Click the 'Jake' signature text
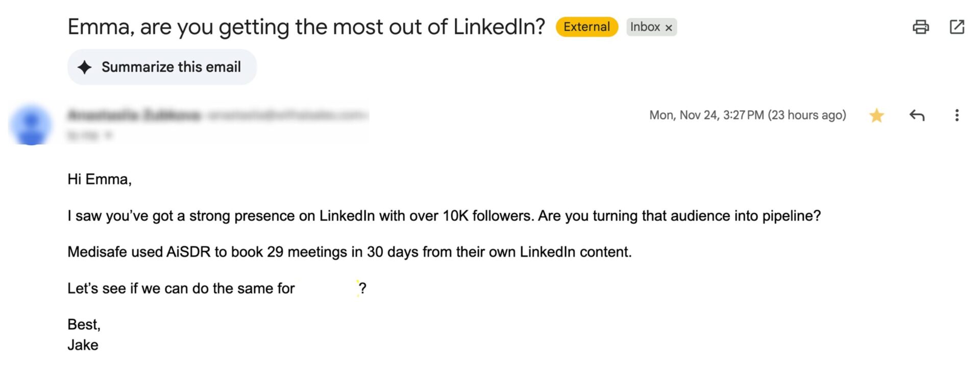 83,345
